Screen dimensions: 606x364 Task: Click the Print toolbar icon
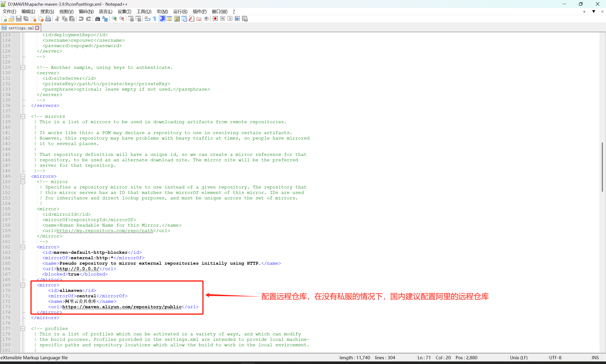(x=48, y=19)
